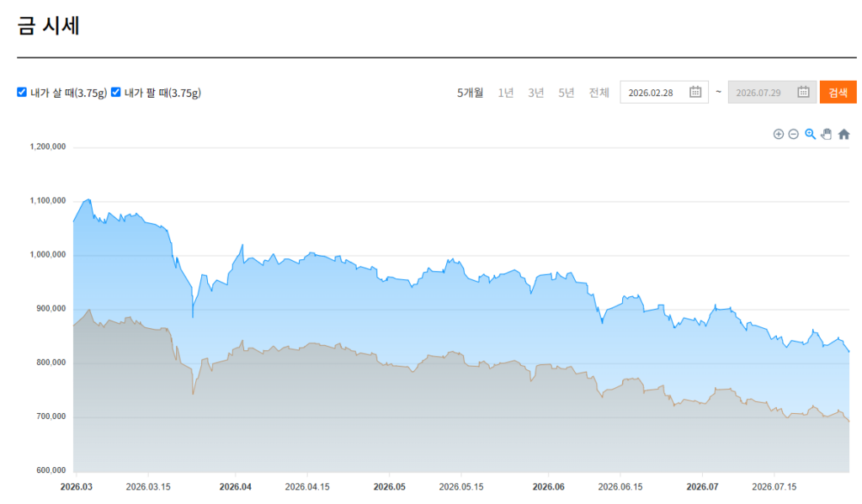Switch to the 5년 period
Screen dimensions: 862x504
tap(567, 93)
